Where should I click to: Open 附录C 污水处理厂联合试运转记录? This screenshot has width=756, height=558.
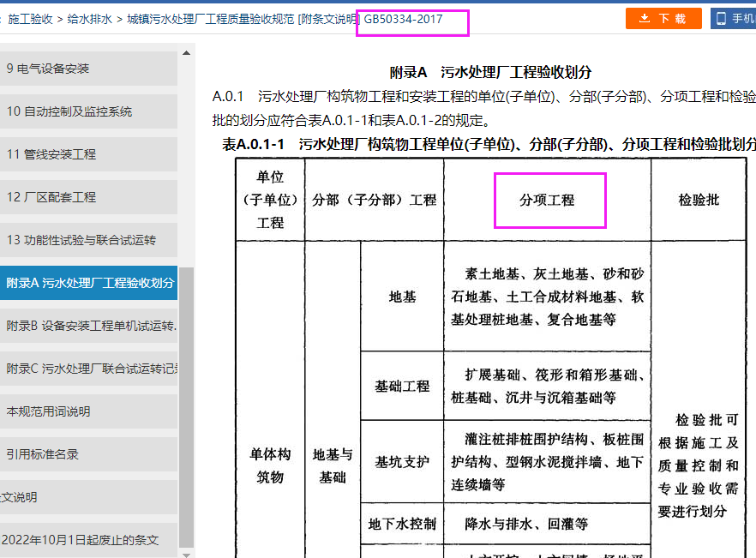[x=88, y=369]
